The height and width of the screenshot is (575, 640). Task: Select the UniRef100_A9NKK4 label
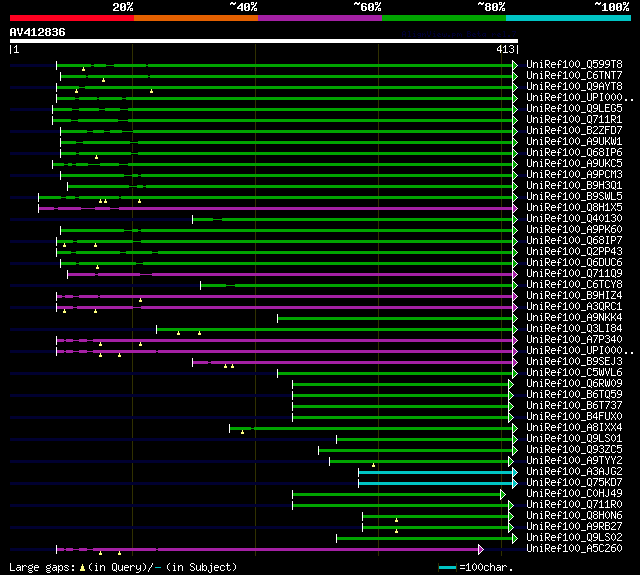point(574,318)
